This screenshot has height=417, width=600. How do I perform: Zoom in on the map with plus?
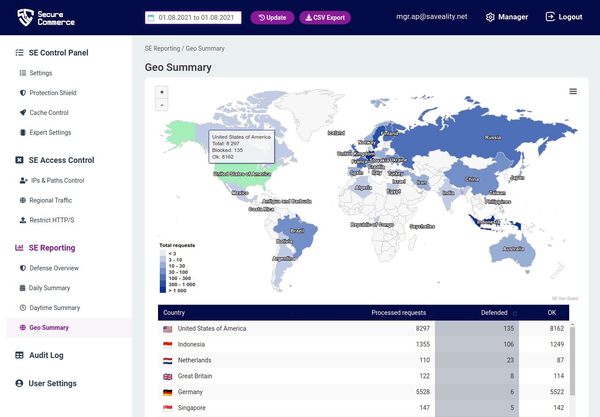(162, 92)
